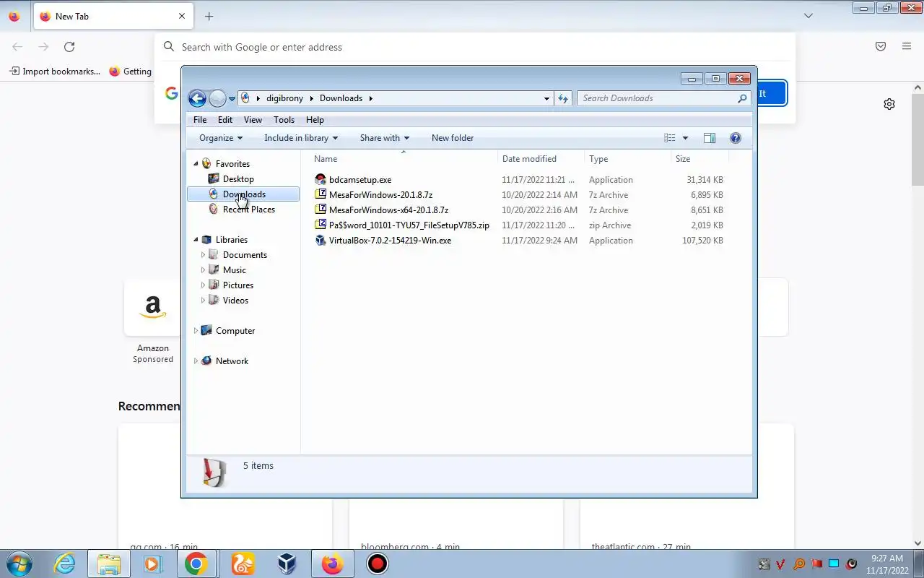Viewport: 924px width, 578px height.
Task: Open a new Firefox tab
Action: click(x=209, y=16)
